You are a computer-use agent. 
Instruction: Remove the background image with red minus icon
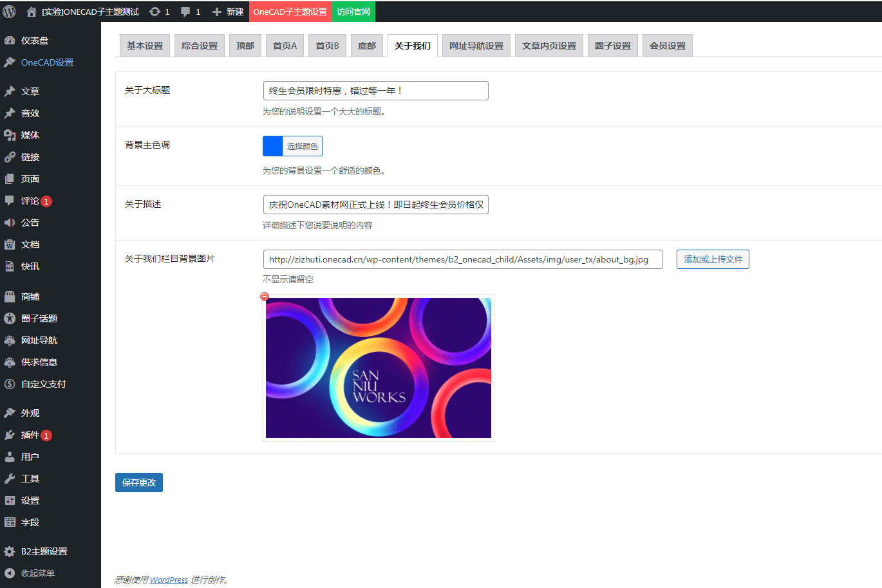265,297
